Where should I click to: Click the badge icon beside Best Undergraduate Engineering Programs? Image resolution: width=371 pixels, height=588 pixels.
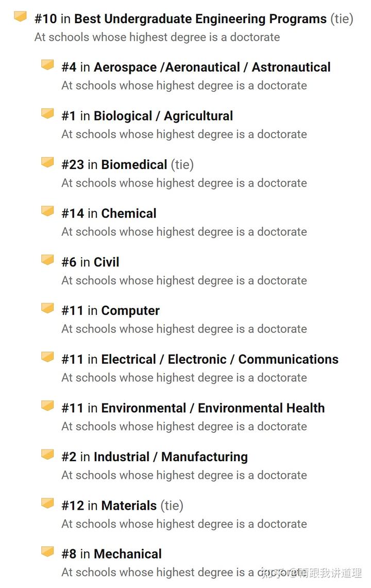click(20, 16)
